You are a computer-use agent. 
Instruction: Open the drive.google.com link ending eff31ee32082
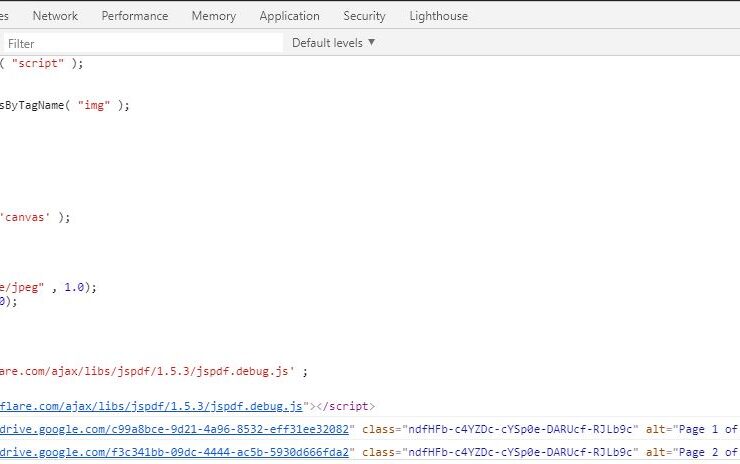click(x=174, y=429)
